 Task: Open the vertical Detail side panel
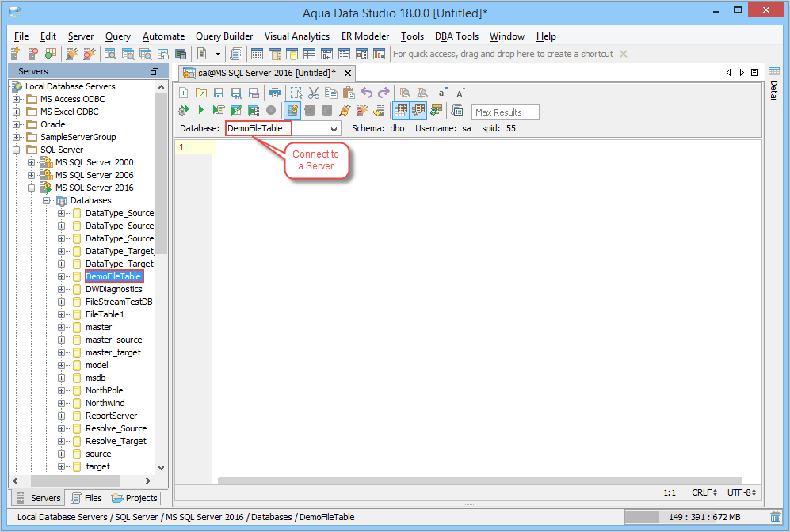point(774,84)
